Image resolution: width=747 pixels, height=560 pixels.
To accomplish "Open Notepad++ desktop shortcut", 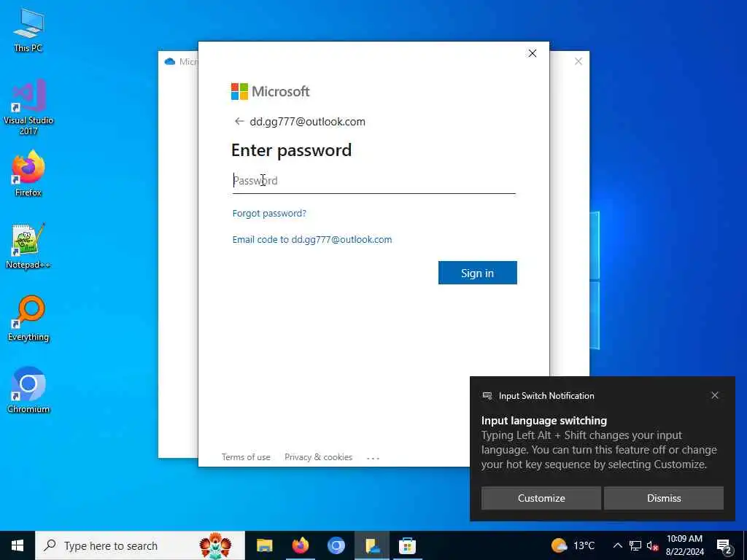I will click(28, 246).
